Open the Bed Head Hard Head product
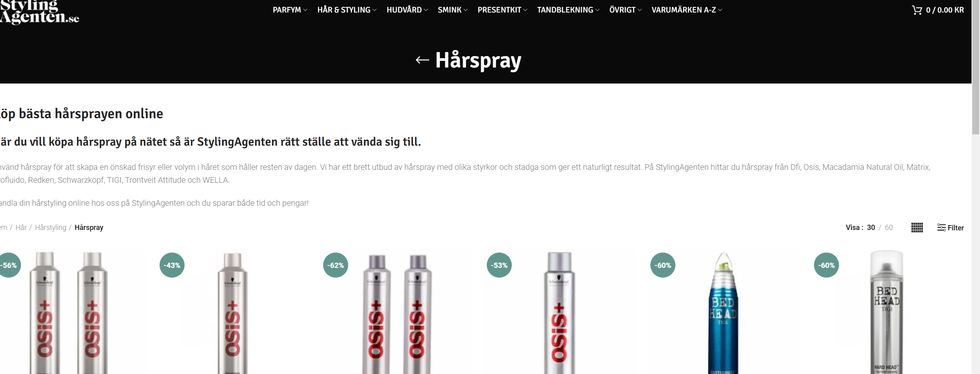This screenshot has width=980, height=374. pos(887,312)
